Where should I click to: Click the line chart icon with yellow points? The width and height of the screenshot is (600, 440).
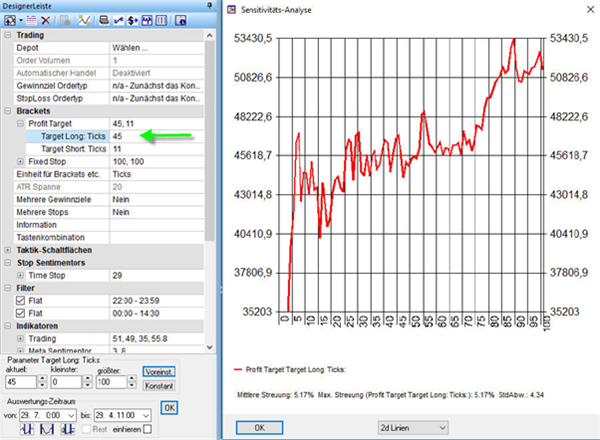[x=84, y=20]
